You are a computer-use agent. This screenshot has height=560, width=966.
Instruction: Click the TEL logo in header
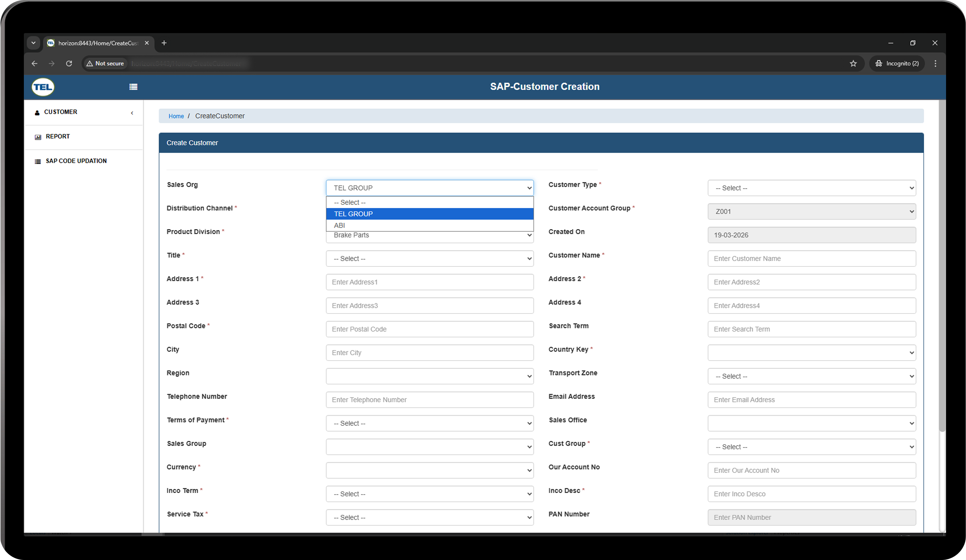tap(43, 87)
